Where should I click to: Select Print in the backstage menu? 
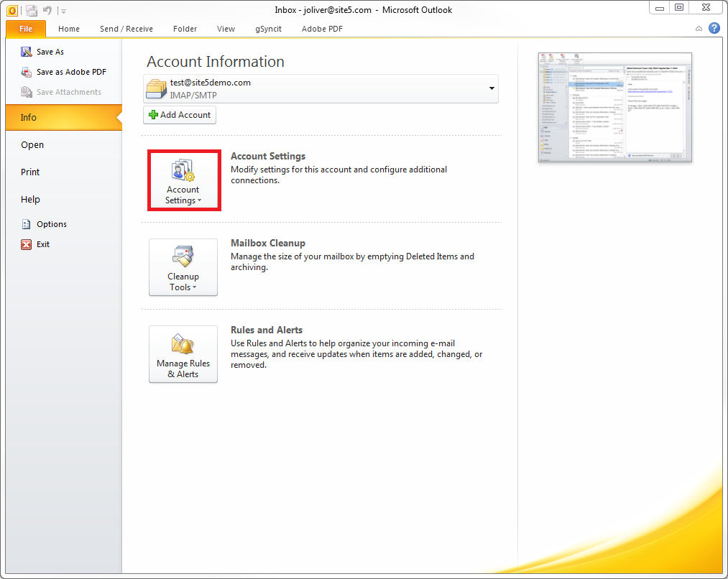[x=30, y=172]
